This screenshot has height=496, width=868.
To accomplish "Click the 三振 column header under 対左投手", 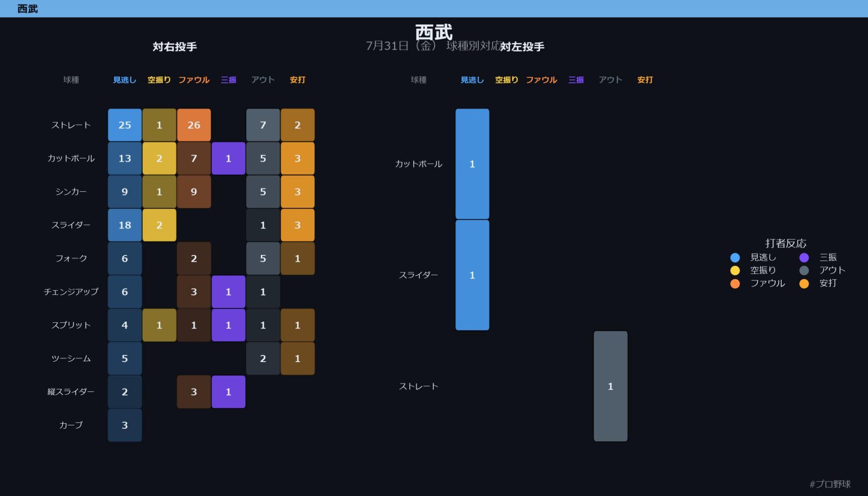I will (x=576, y=80).
